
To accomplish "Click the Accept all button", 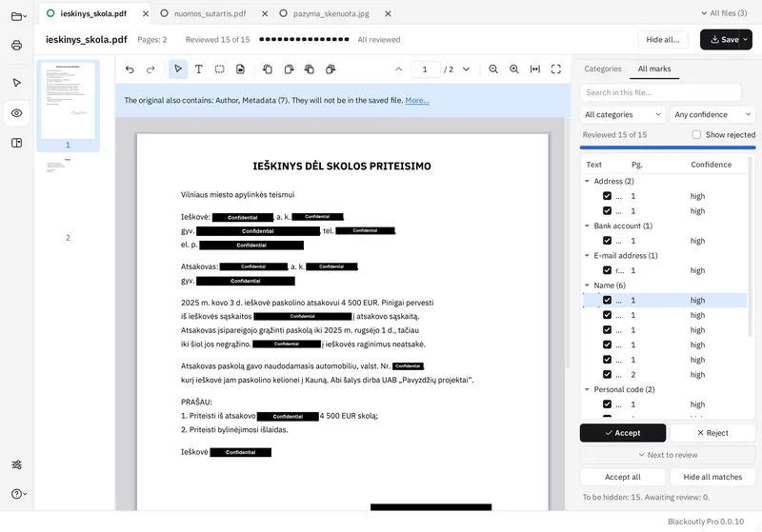I will [623, 477].
